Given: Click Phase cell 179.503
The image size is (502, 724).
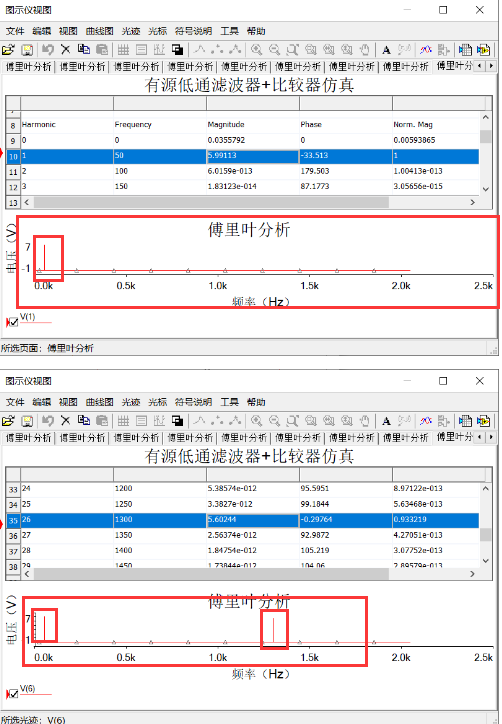Looking at the screenshot, I should pos(345,171).
